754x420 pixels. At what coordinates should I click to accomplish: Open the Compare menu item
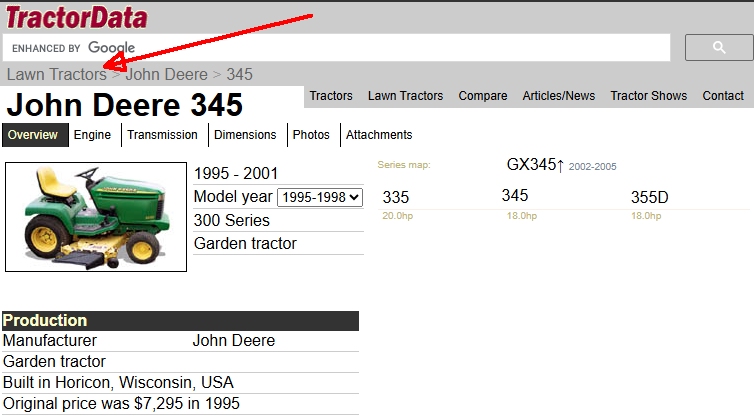point(483,96)
